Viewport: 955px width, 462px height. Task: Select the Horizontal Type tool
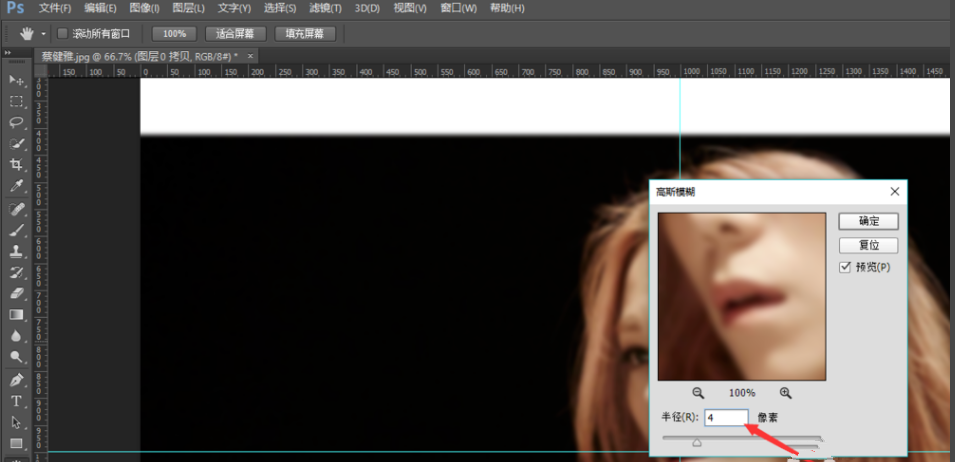pyautogui.click(x=16, y=401)
